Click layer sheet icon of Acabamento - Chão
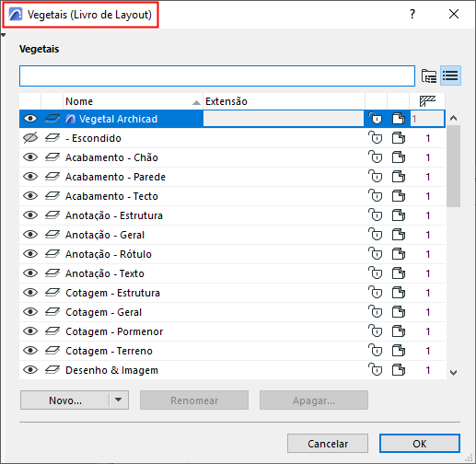 pos(52,157)
